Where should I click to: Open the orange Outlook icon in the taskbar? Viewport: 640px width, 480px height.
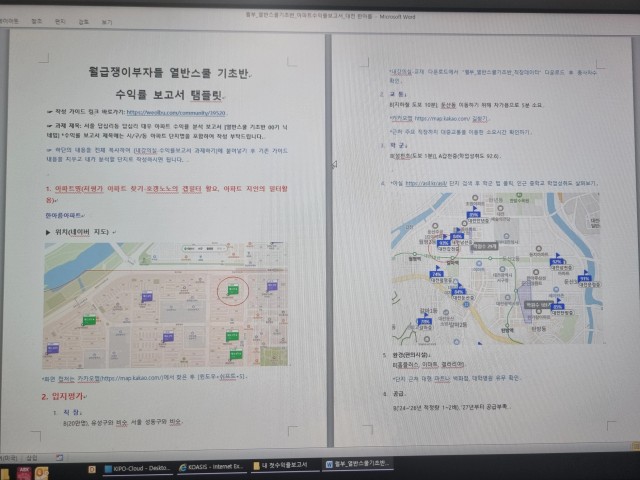click(42, 473)
